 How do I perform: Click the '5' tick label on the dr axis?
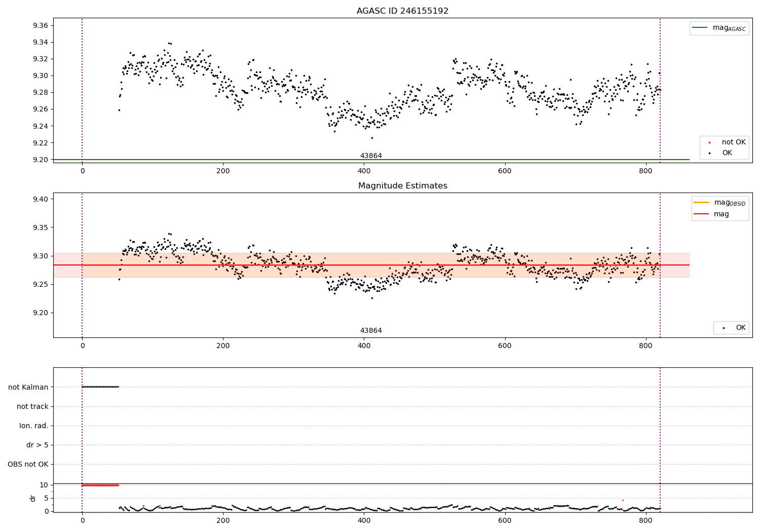tap(46, 498)
